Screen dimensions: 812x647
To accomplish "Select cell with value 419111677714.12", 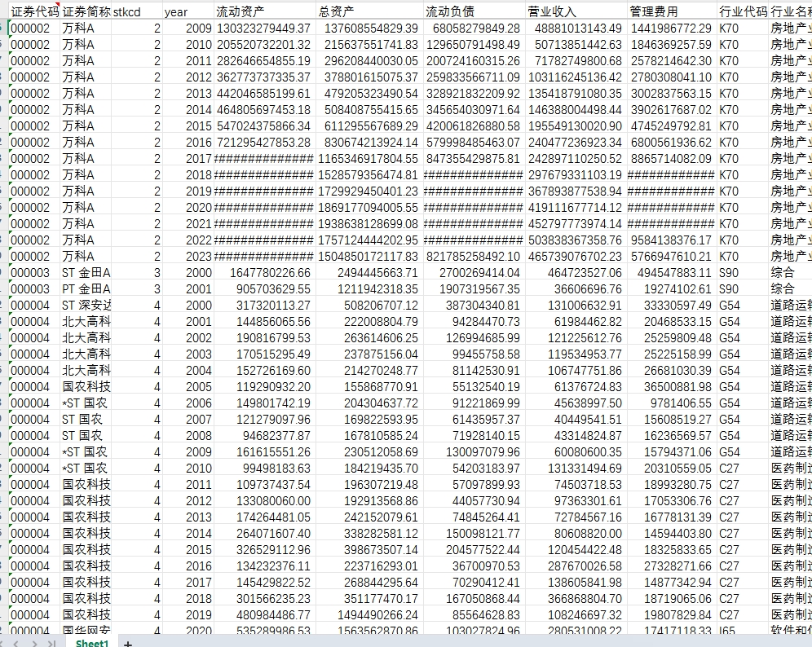I will 576,208.
